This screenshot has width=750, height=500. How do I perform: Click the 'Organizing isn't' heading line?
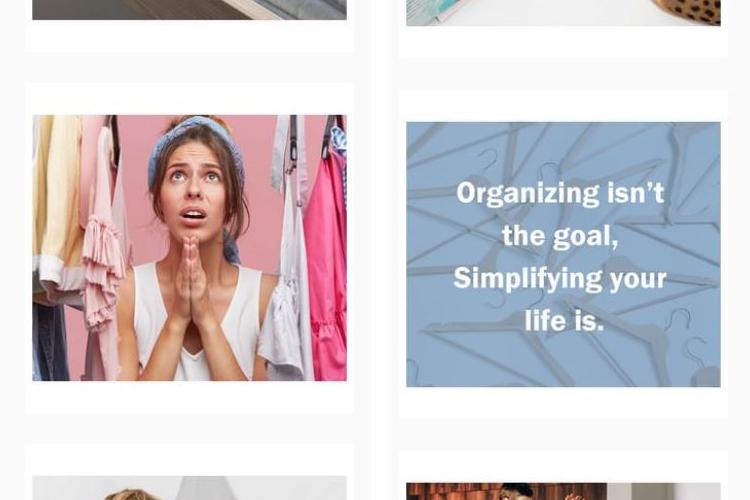[x=560, y=194]
